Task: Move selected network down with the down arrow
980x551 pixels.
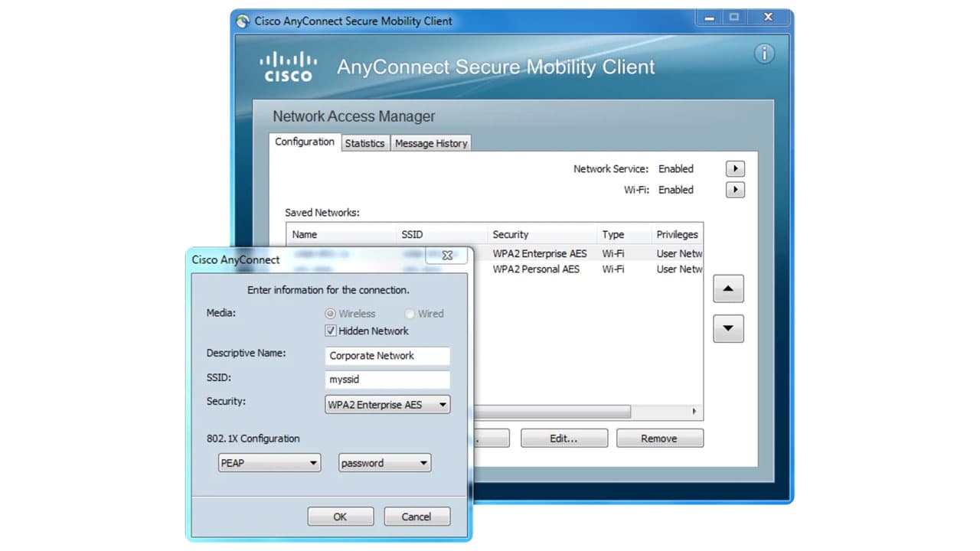Action: tap(728, 328)
